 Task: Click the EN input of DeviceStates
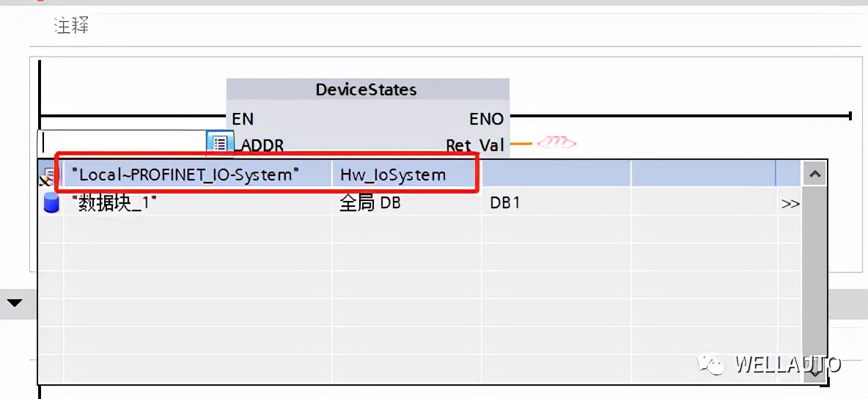[x=243, y=119]
